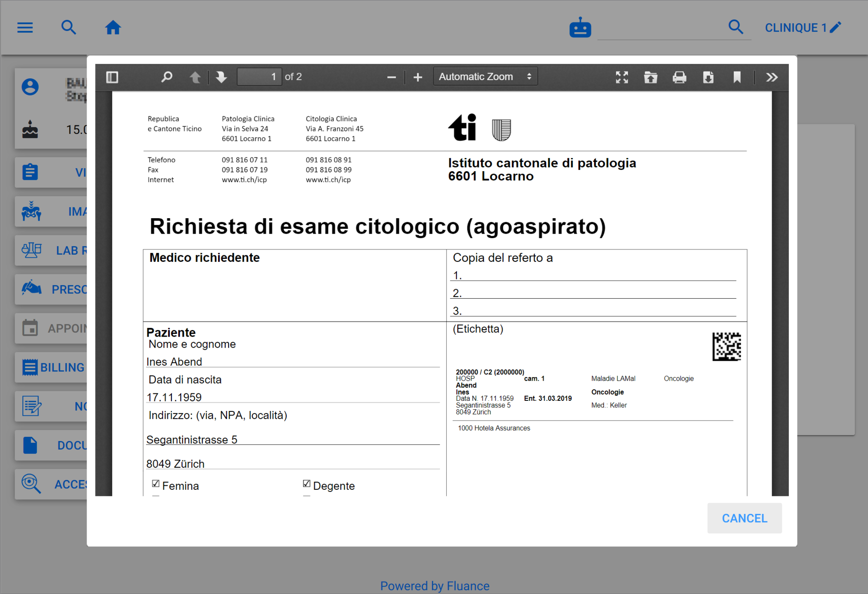The image size is (868, 594).
Task: Zoom in with the plus button
Action: click(418, 77)
